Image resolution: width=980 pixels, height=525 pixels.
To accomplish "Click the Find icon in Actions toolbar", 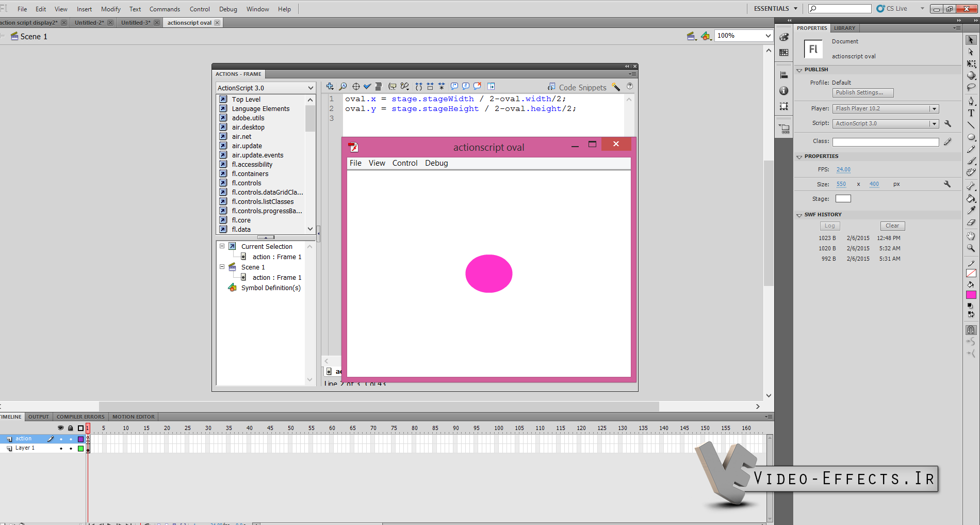I will (342, 86).
